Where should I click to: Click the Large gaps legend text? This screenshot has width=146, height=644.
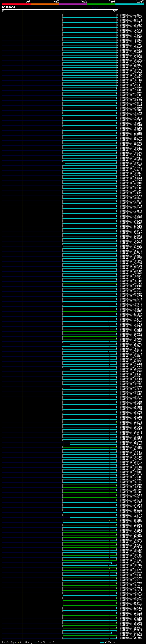pyautogui.click(x=28, y=642)
